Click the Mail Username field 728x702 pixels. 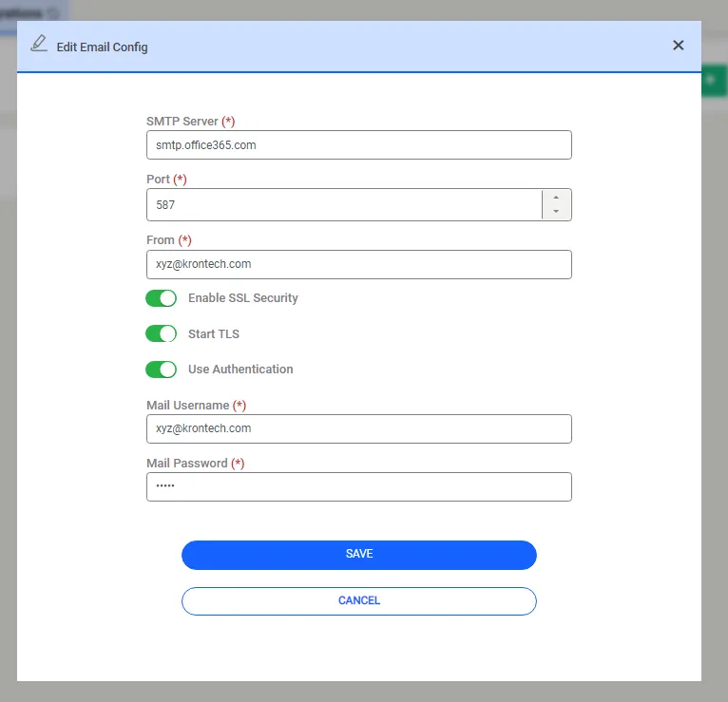359,428
